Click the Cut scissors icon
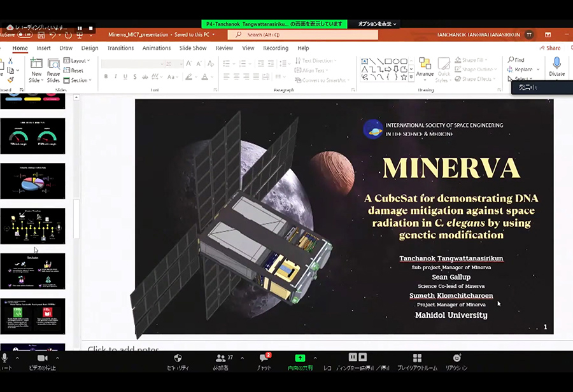Viewport: 573px width, 392px height. point(10,60)
